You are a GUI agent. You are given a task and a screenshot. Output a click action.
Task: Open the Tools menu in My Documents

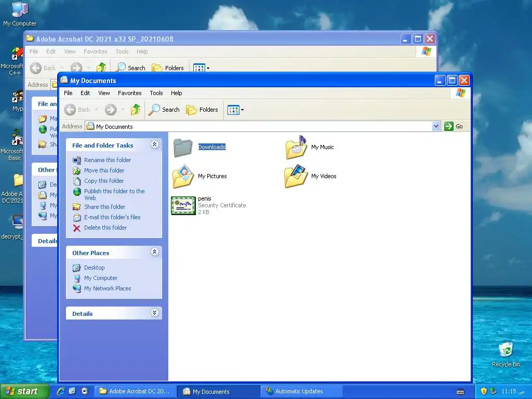156,93
